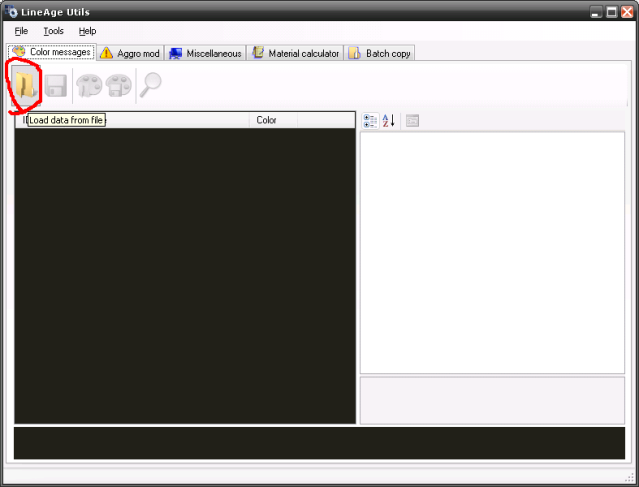Switch to the Color messages tab

52,53
